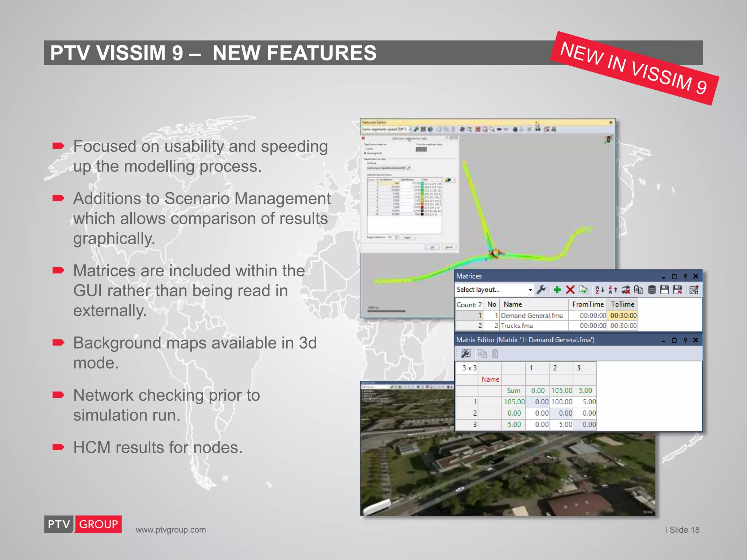Viewport: 747px width, 560px height.
Task: Sort matrices ascending A to Z
Action: coord(600,290)
